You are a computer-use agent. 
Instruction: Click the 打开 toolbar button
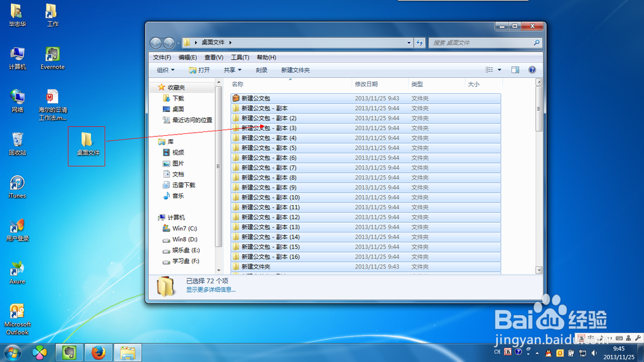[200, 70]
